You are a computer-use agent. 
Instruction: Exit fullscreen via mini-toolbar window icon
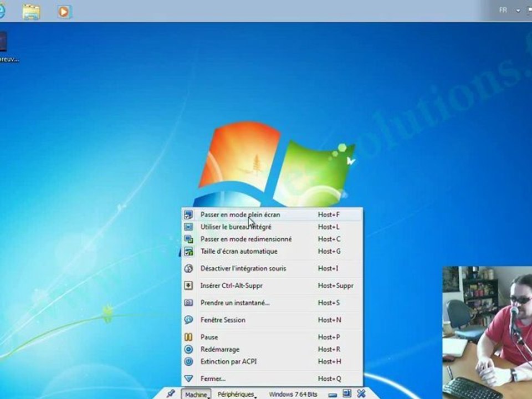[347, 393]
